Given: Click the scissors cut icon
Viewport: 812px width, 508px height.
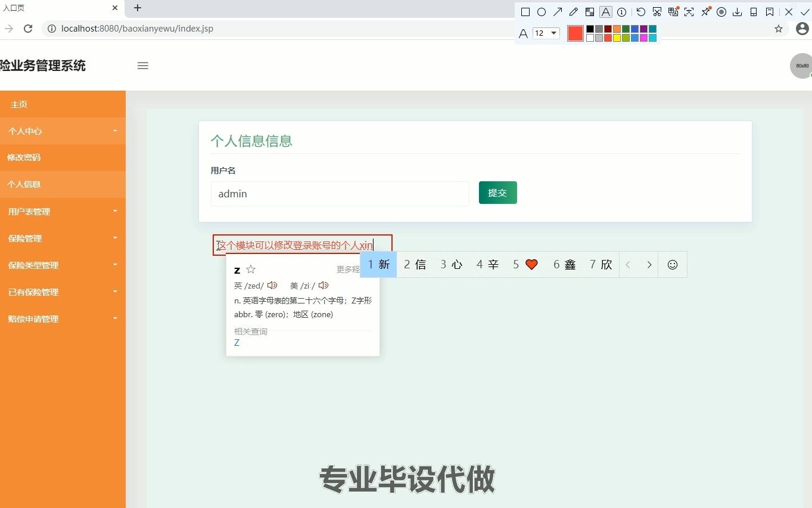Looking at the screenshot, I should pos(657,12).
